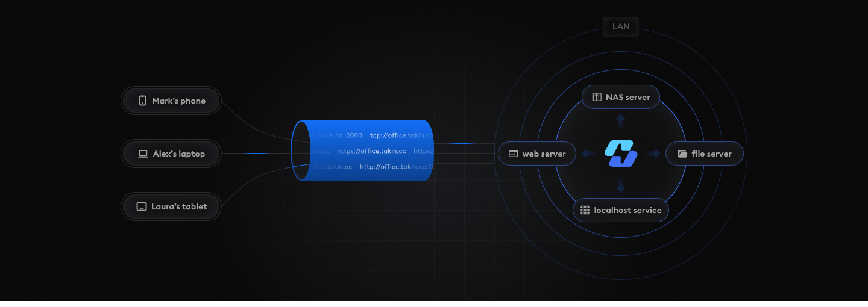Click the 'localhost service' label text

coord(627,210)
